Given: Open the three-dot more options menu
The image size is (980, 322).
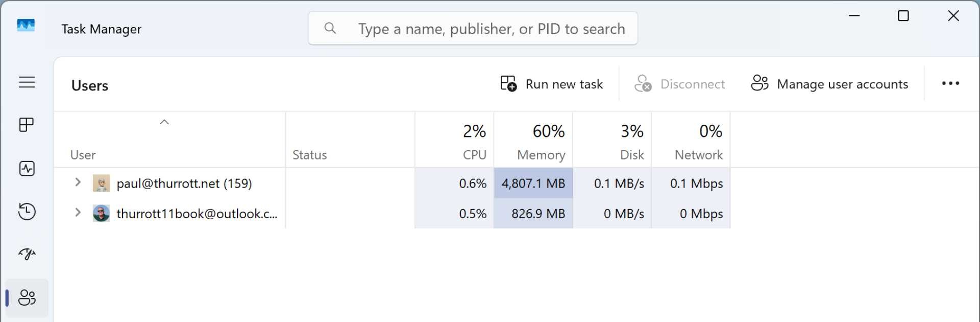Looking at the screenshot, I should tap(950, 83).
